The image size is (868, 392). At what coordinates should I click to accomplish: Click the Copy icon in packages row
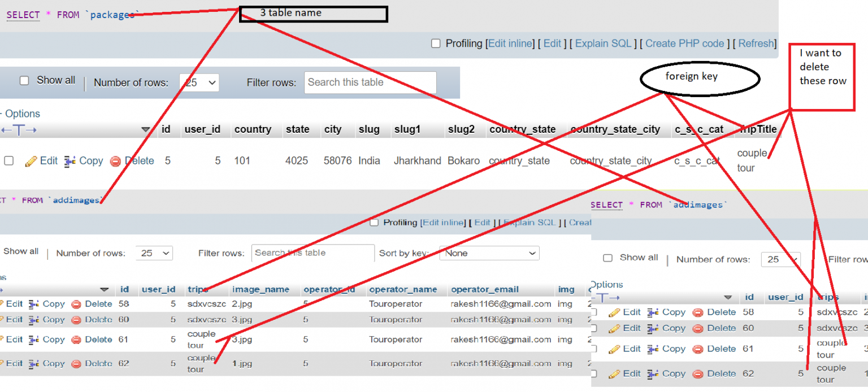pos(70,161)
